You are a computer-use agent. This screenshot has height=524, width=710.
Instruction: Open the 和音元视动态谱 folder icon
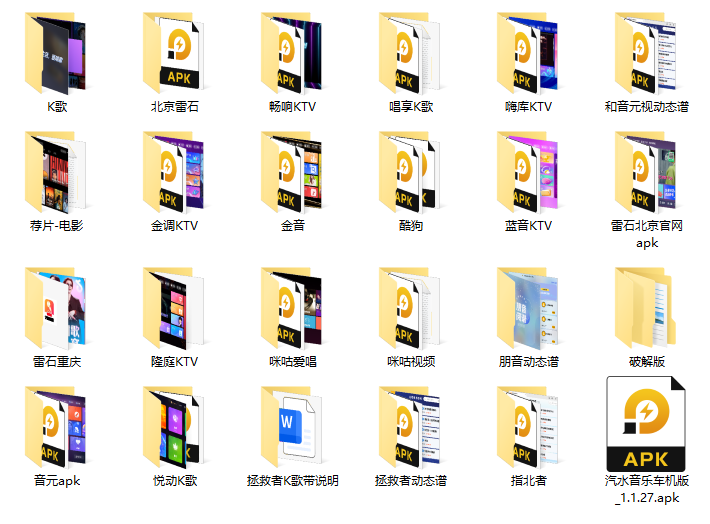pos(646,53)
